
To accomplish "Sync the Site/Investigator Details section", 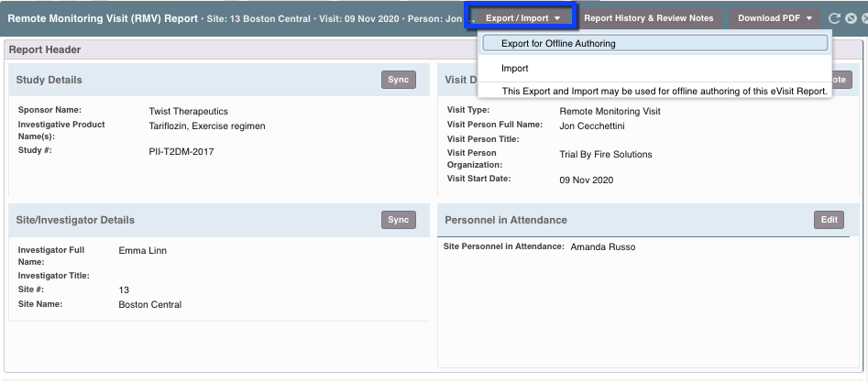I will point(398,220).
